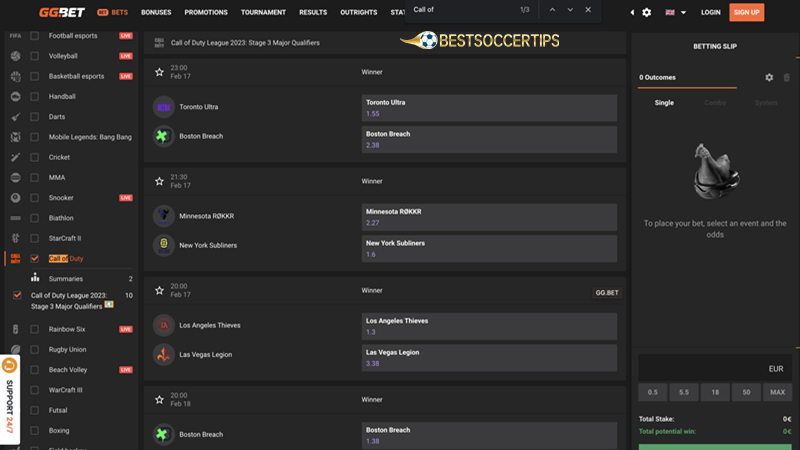Screen dimensions: 800x450
Task: Click Volleyball sport icon
Action: point(15,56)
